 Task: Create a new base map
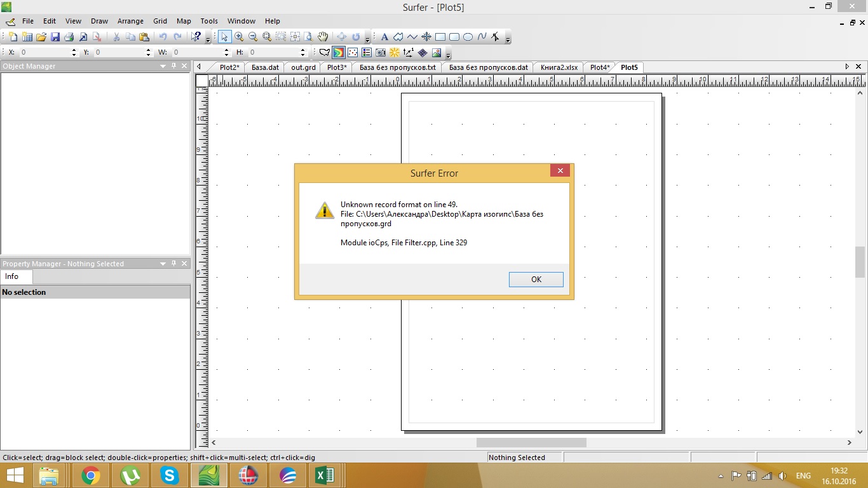click(x=325, y=53)
